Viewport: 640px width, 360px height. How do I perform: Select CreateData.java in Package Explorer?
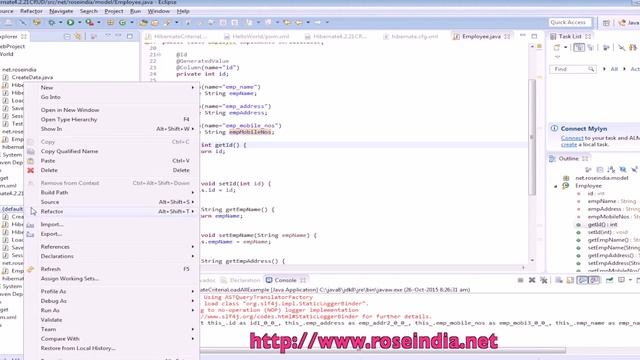32,77
